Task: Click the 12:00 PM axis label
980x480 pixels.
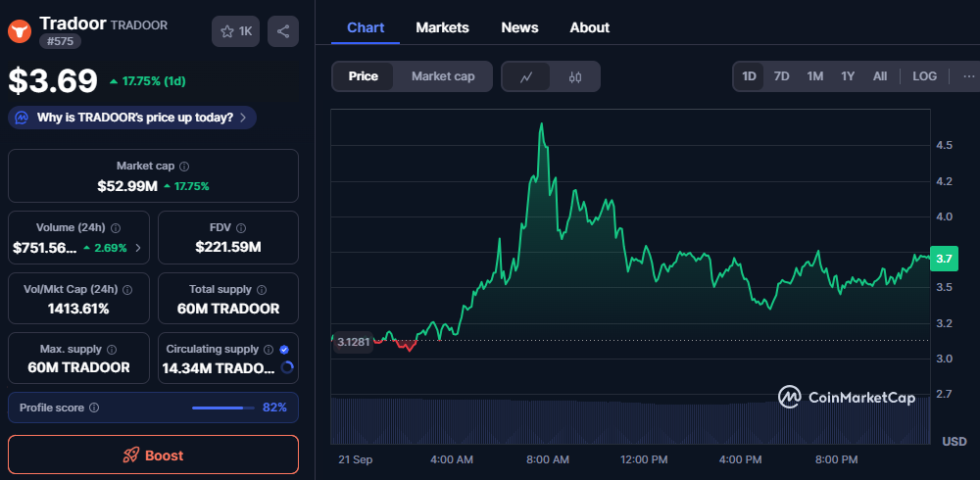Action: point(644,460)
